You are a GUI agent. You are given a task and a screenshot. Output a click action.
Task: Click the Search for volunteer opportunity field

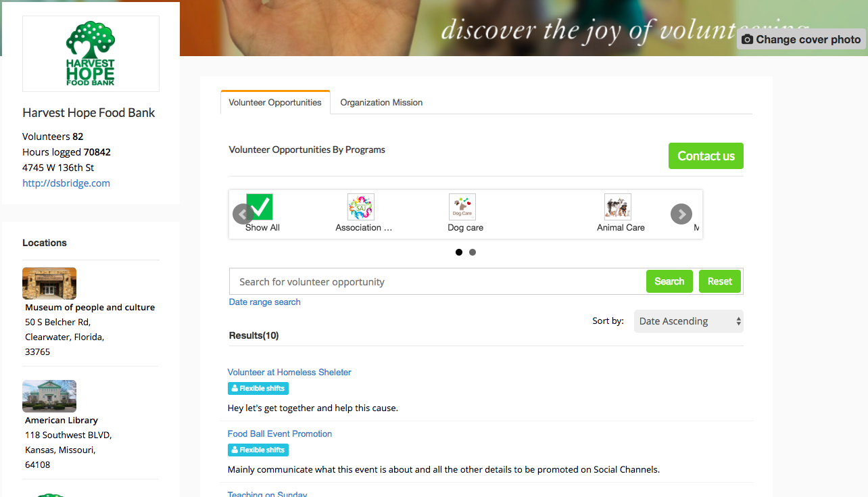pyautogui.click(x=437, y=282)
